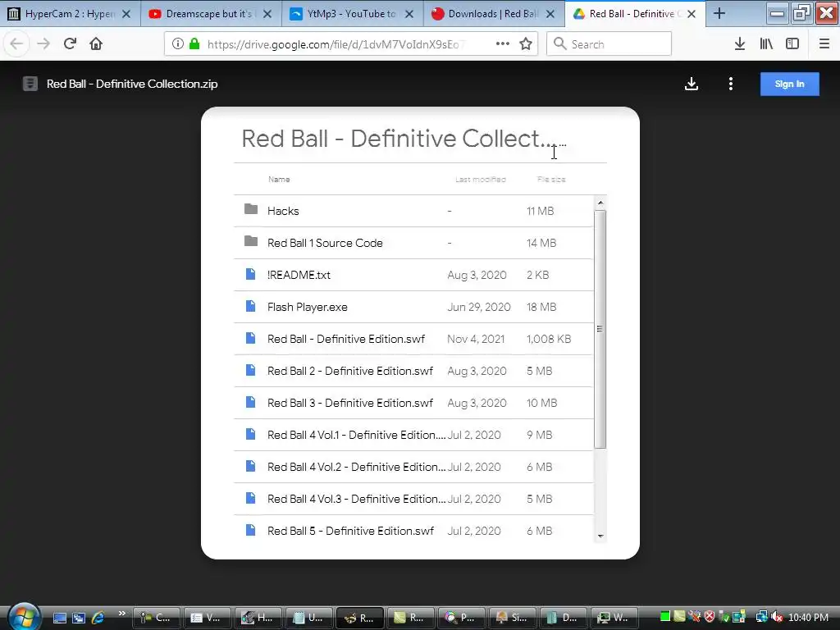Select Red Ball 4 Vol.1 - Definitive Edition file
Screen dimensions: 840x630
pos(356,435)
